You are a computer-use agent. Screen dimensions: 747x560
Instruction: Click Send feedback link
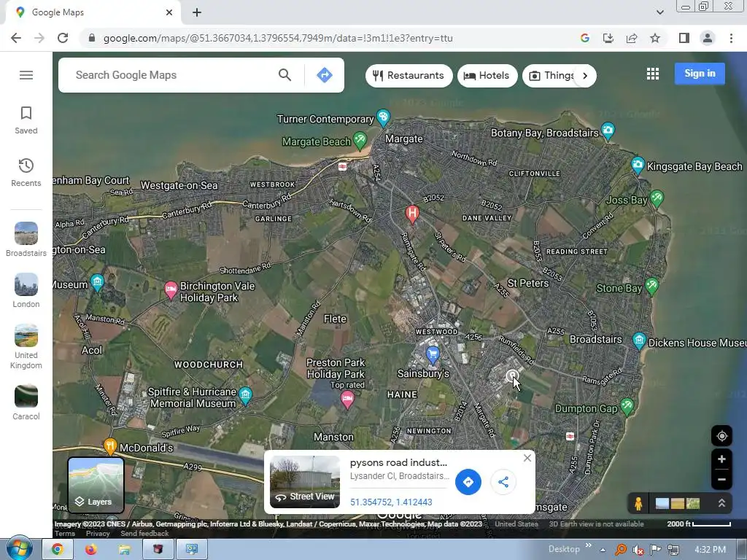click(x=144, y=533)
